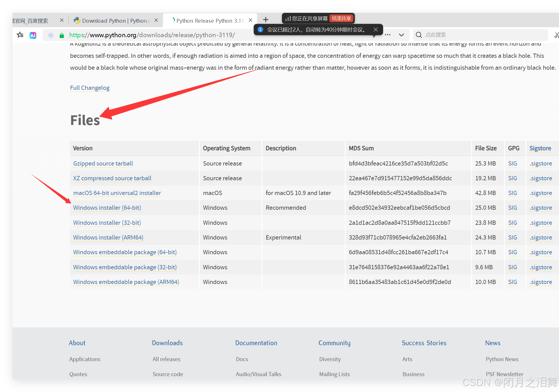Click the favorites star icon
This screenshot has height=392, width=559.
pyautogui.click(x=20, y=35)
